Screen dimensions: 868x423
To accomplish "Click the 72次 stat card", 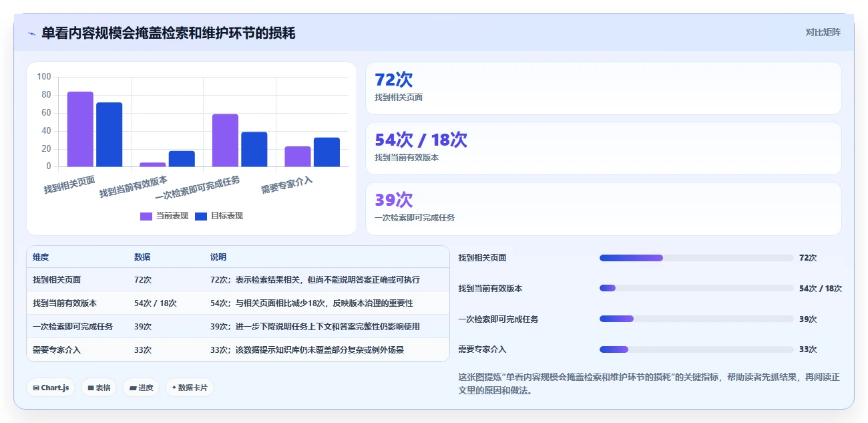I will 604,88.
